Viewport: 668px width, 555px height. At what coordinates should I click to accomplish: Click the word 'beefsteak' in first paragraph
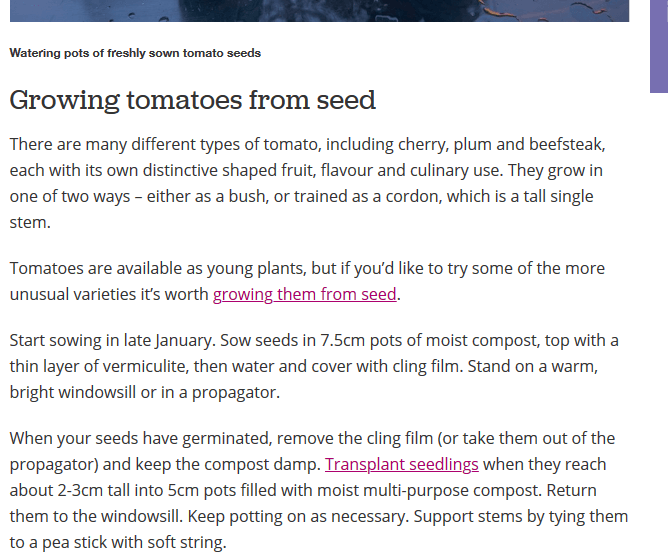pyautogui.click(x=567, y=144)
